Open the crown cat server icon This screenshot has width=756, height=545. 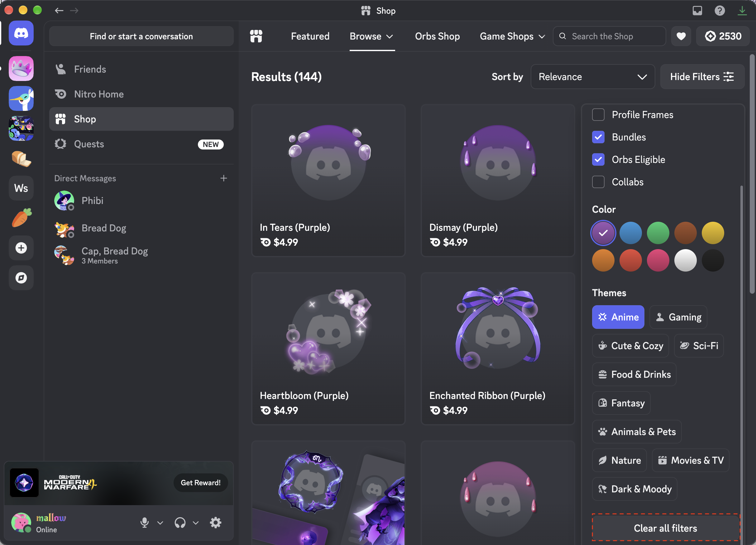[21, 69]
